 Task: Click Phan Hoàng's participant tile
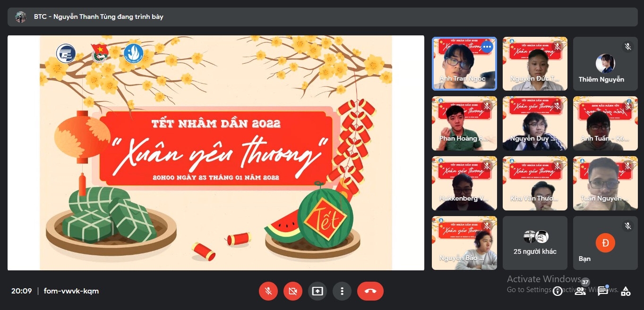(x=464, y=124)
